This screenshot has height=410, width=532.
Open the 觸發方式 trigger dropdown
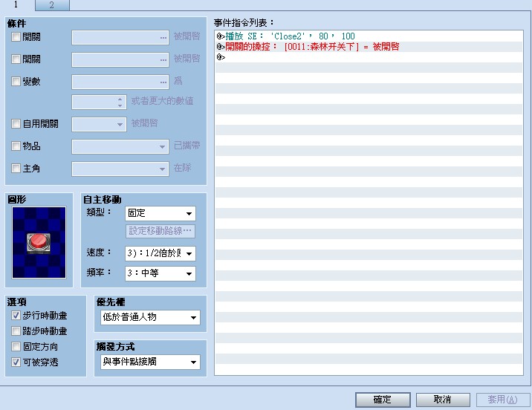tap(150, 362)
